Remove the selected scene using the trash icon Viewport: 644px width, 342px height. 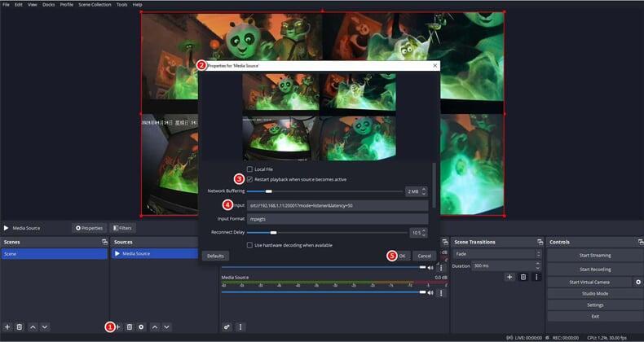tap(20, 327)
